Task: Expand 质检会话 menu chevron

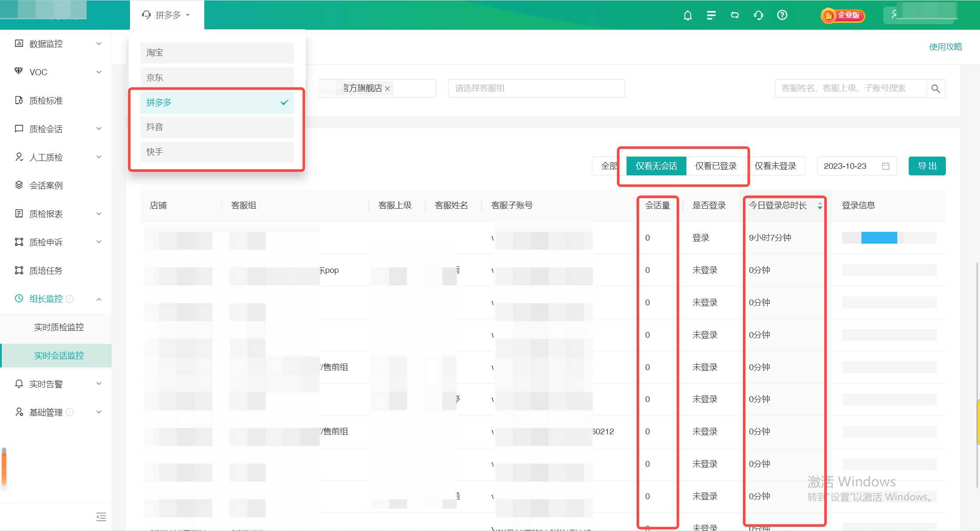Action: point(99,129)
